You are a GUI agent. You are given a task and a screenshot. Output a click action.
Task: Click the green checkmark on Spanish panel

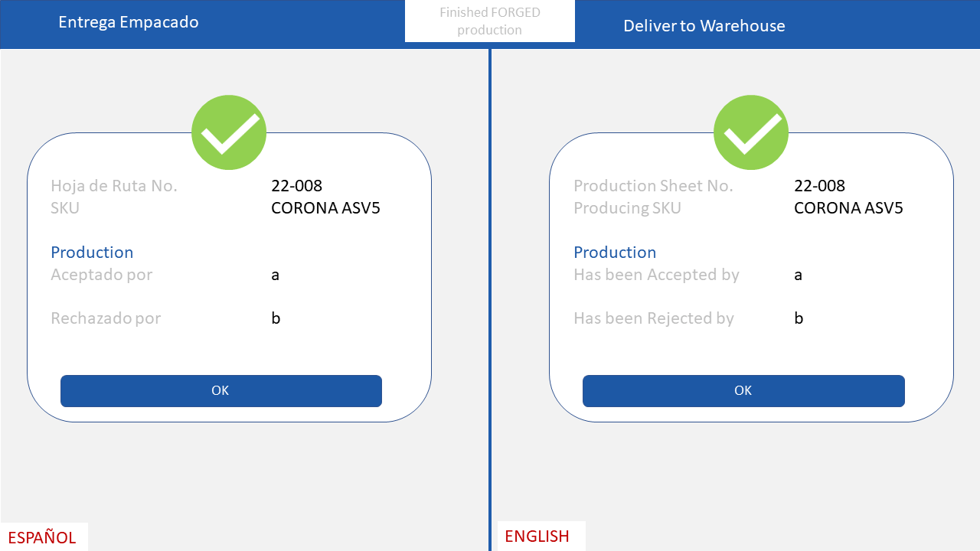[x=229, y=132]
